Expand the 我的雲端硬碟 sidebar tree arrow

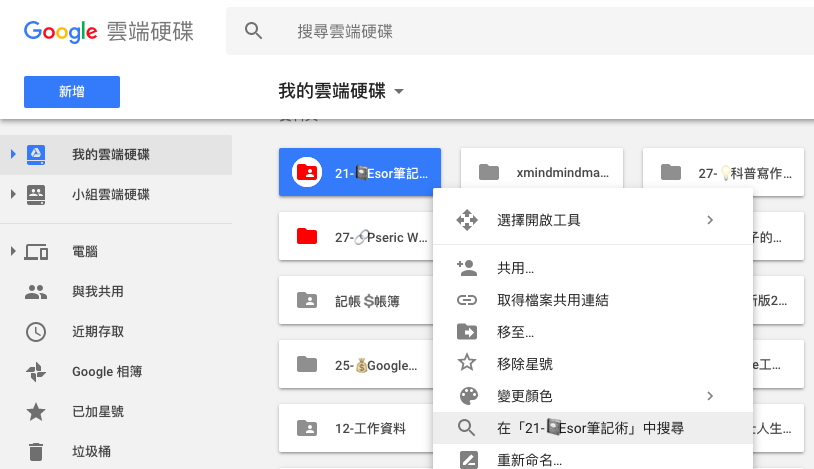coord(13,154)
